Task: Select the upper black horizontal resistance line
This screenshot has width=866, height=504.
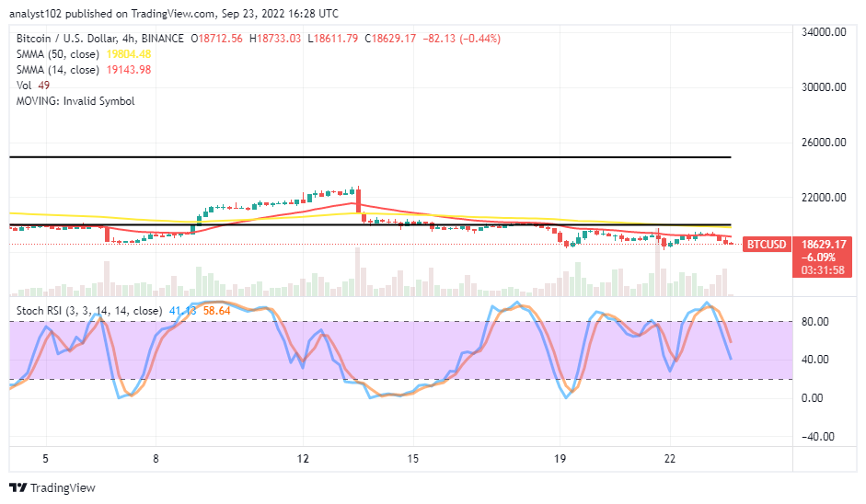Action: [370, 157]
